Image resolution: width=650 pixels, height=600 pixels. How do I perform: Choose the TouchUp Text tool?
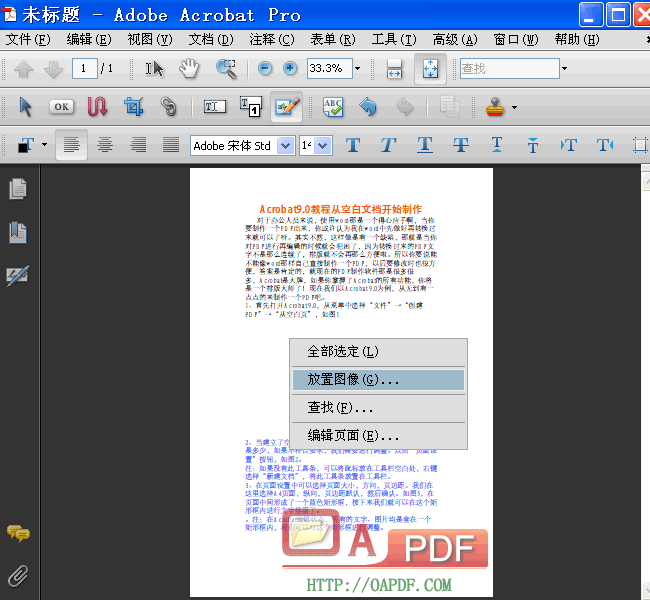click(x=215, y=107)
